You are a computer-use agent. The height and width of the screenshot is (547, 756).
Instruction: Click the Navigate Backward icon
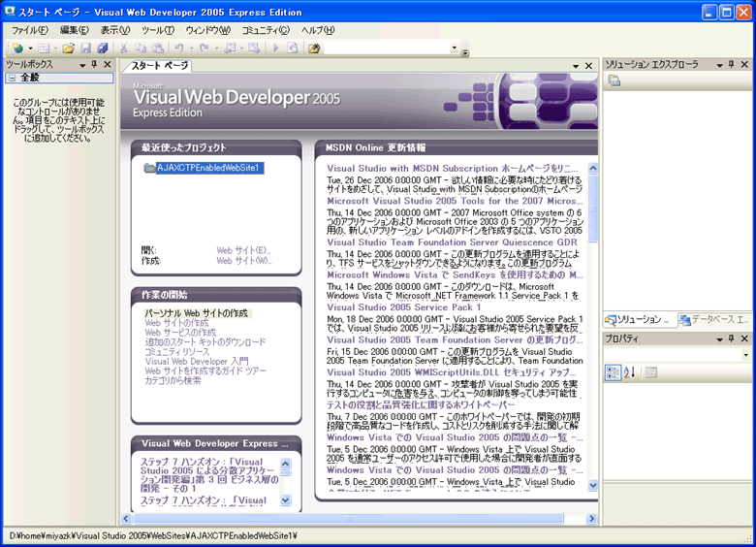230,48
